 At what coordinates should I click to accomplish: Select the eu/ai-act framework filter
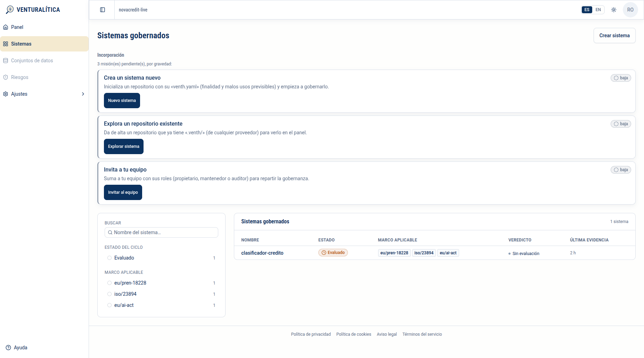(161, 305)
